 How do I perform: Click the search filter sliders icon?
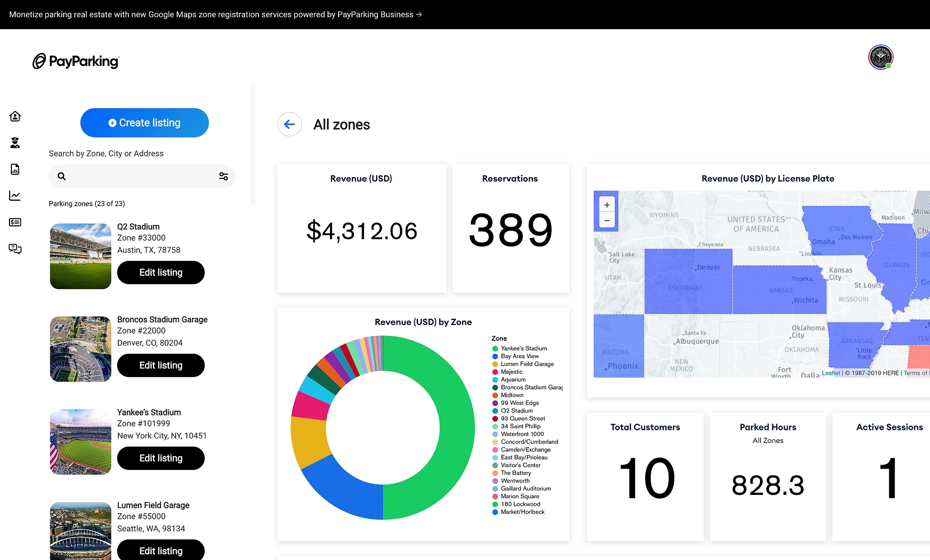point(223,176)
